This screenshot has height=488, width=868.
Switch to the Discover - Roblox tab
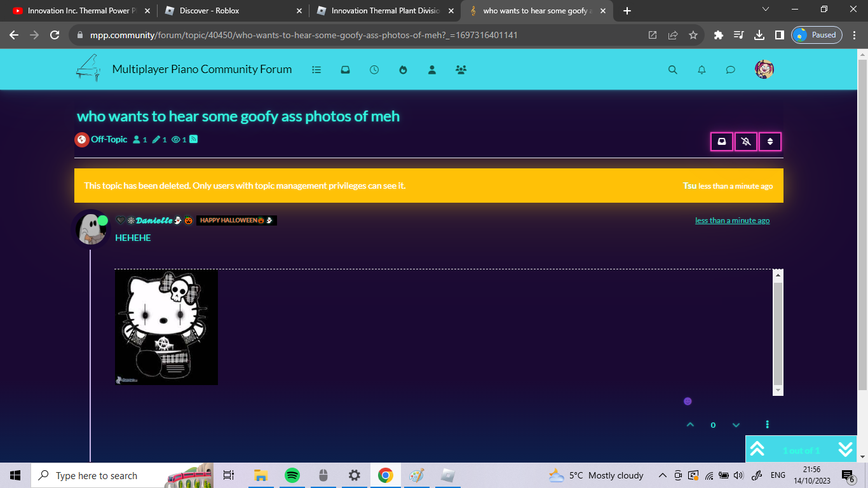232,11
